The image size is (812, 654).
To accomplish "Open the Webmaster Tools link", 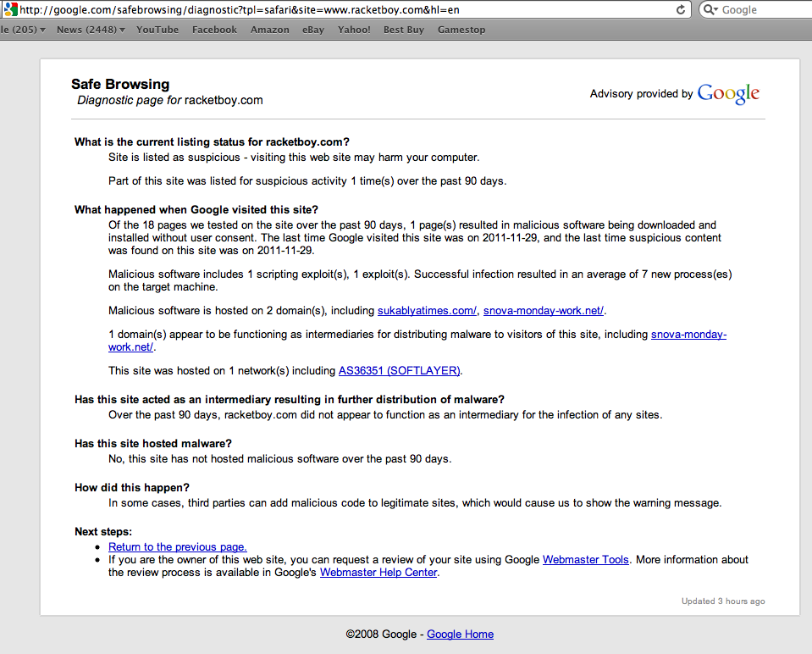I will coord(586,560).
